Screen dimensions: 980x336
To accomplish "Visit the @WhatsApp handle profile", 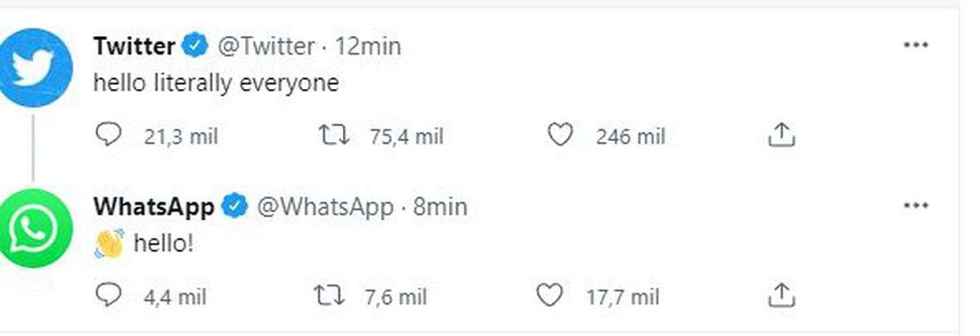I will point(326,207).
